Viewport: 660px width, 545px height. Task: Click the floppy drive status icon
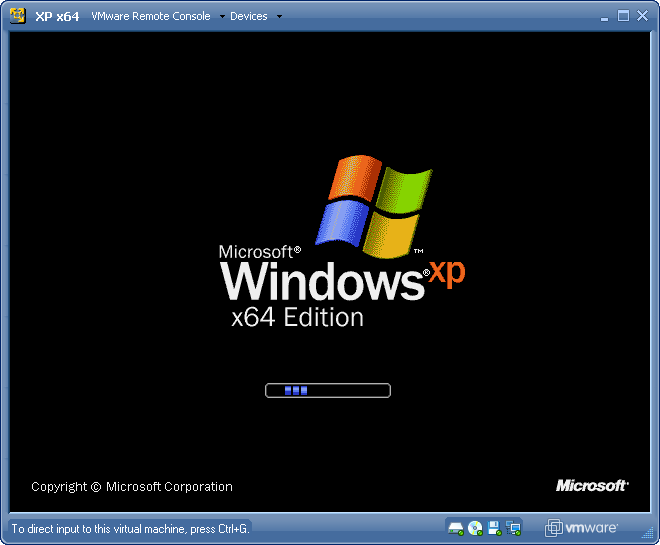tap(494, 528)
